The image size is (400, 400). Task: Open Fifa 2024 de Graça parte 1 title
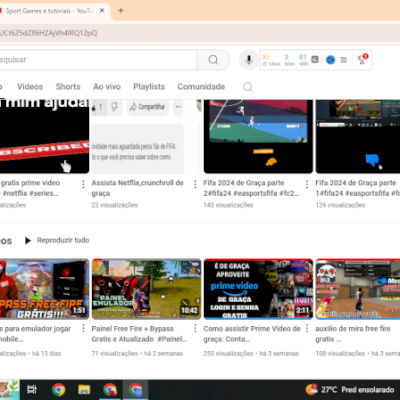[x=357, y=188]
